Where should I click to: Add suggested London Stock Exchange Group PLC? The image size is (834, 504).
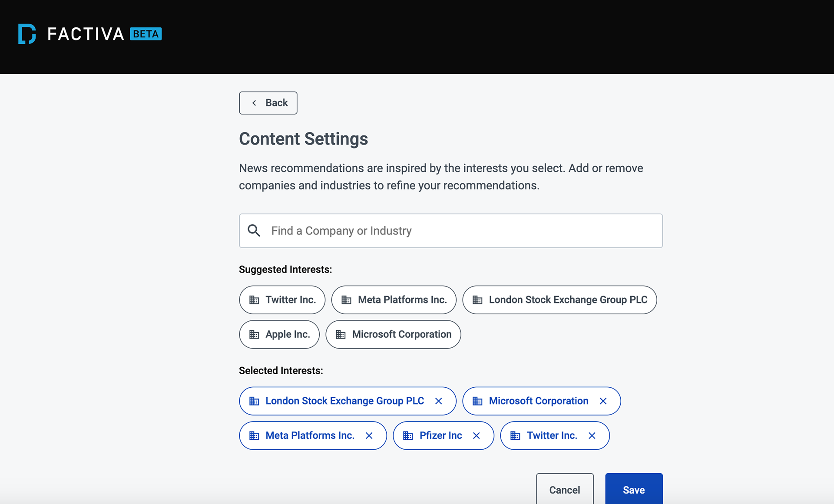(559, 300)
